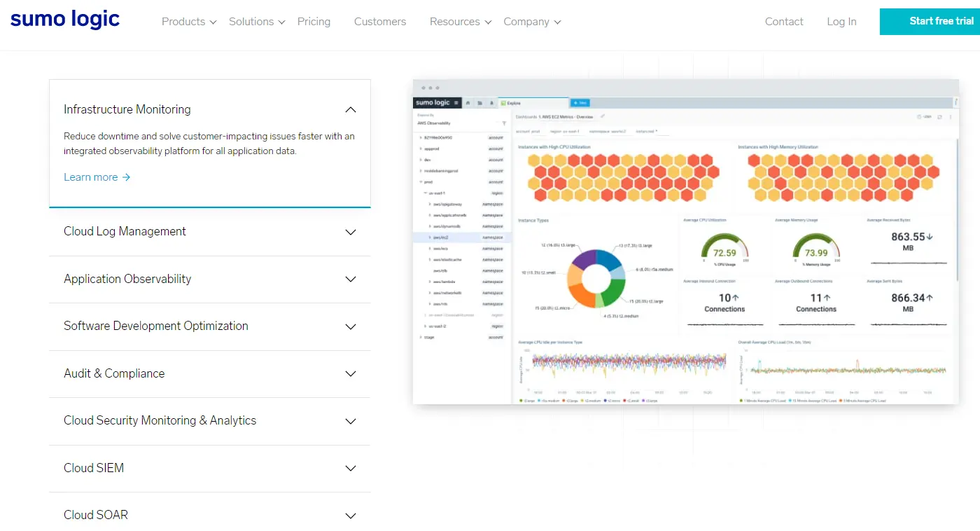The image size is (980, 531).
Task: Click the Log In link
Action: click(x=841, y=22)
